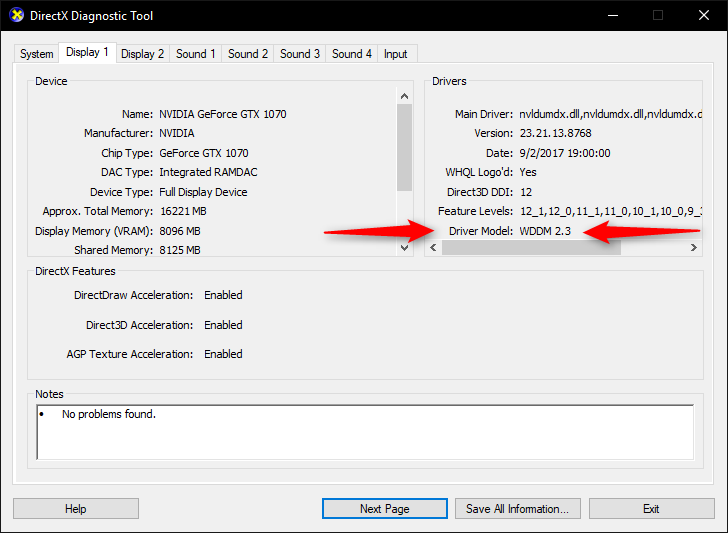728x533 pixels.
Task: Switch to the Input tab
Action: click(396, 54)
